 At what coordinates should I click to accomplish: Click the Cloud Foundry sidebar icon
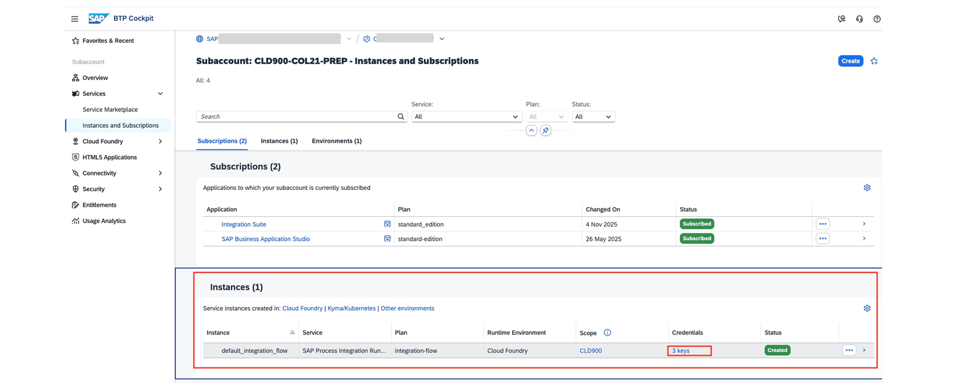tap(75, 142)
